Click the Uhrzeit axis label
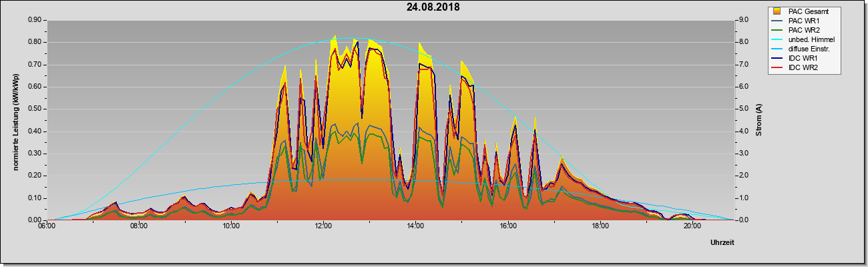Viewport: 868px width, 267px height. (722, 244)
